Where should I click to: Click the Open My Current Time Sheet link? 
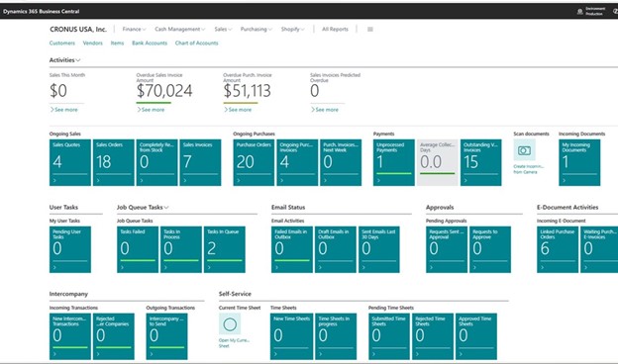coord(234,343)
